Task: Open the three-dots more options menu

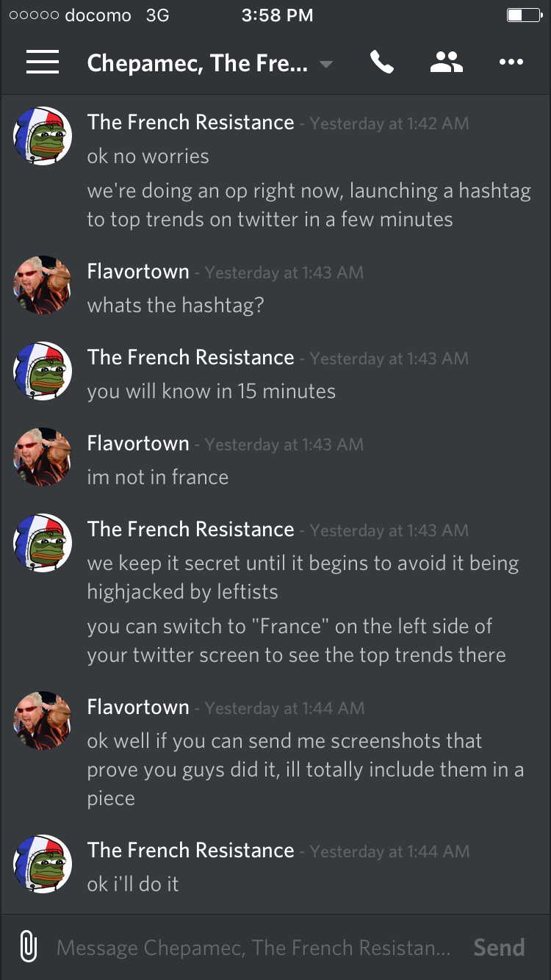Action: (x=511, y=62)
